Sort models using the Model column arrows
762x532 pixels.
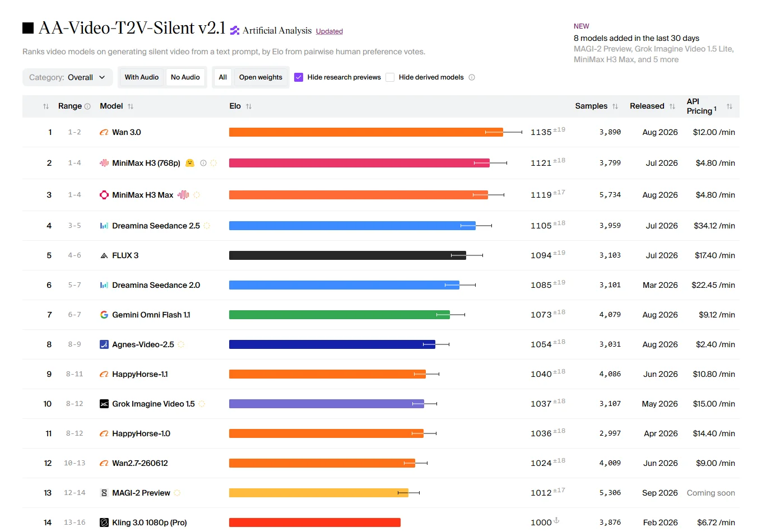pos(131,106)
